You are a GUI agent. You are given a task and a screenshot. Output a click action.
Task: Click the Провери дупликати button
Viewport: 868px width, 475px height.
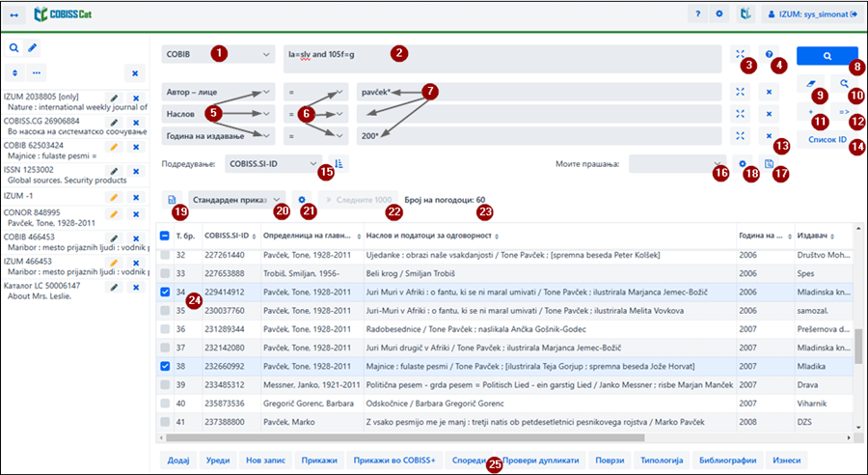pyautogui.click(x=540, y=460)
